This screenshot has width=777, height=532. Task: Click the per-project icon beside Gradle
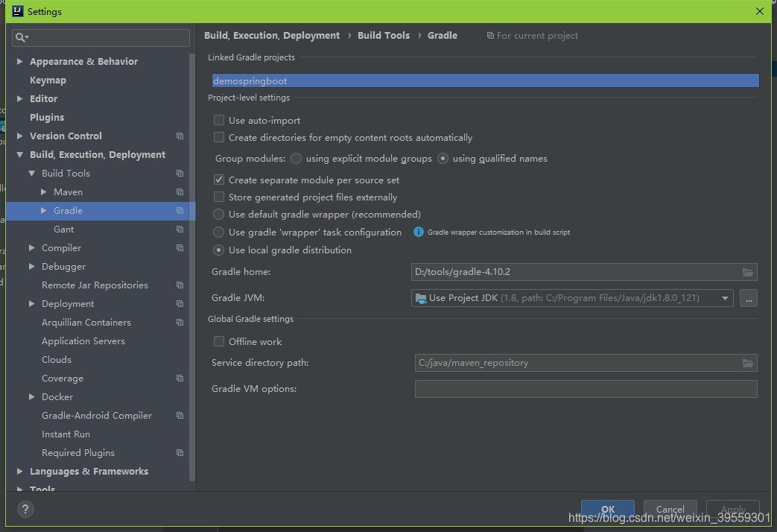click(180, 211)
